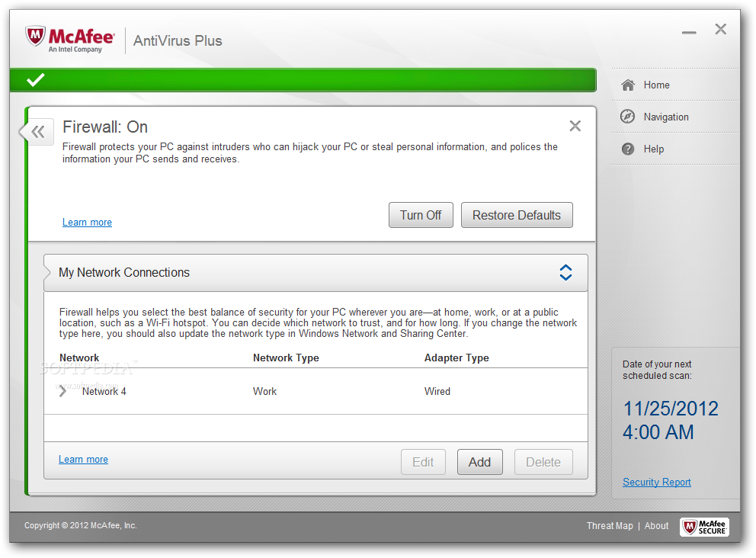Expand the Network 4 row chevron
Image resolution: width=756 pixels, height=558 pixels.
coord(62,391)
